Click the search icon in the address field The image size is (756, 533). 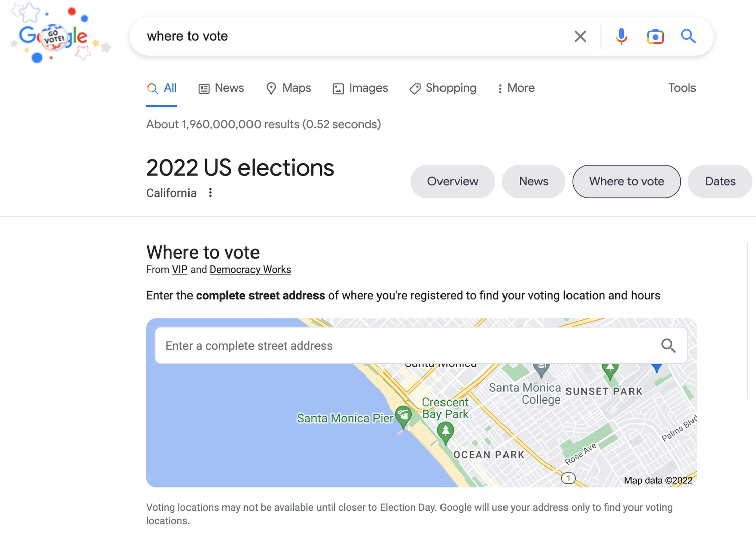(669, 346)
